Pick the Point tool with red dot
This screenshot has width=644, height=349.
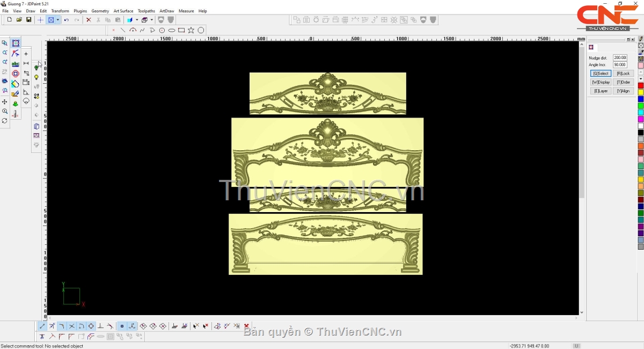coord(113,30)
